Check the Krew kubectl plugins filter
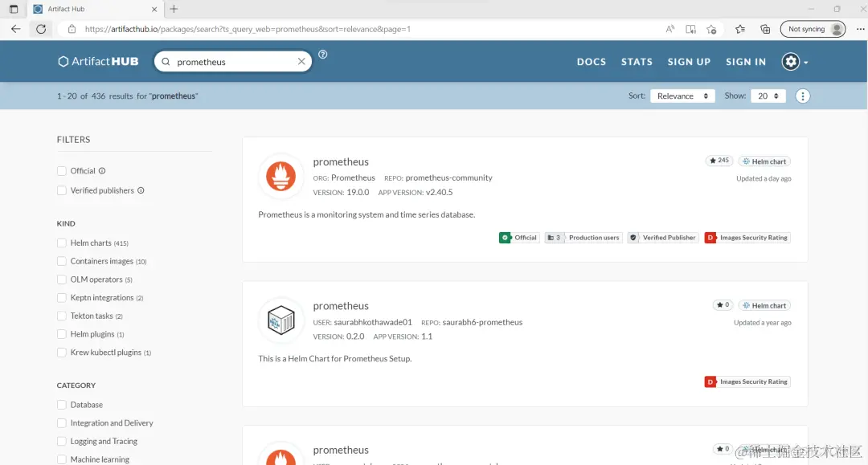 click(61, 353)
